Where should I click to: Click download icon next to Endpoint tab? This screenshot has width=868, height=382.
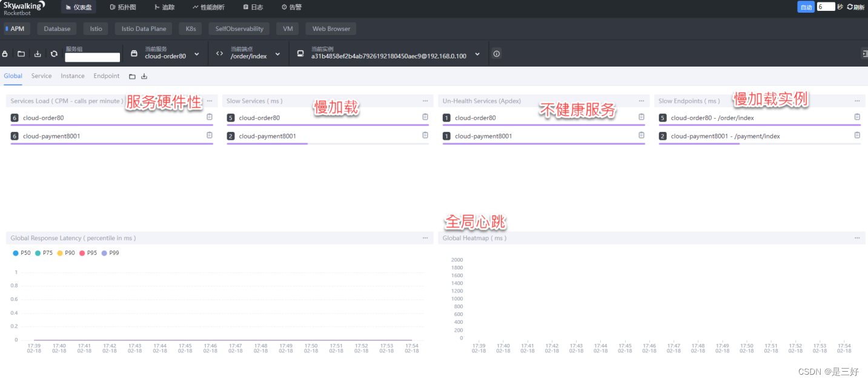(144, 76)
